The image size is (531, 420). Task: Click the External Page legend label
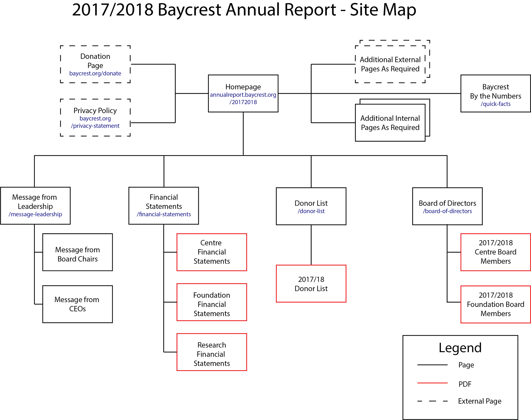click(x=480, y=401)
